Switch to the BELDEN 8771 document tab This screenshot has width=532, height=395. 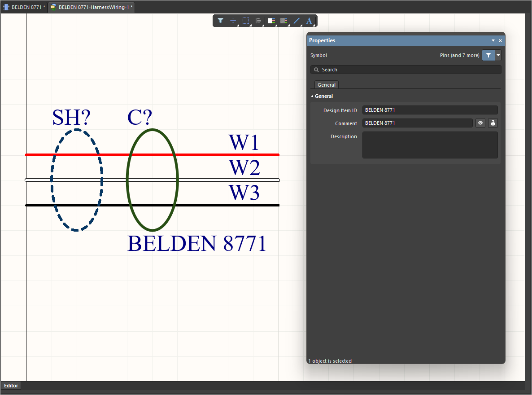click(24, 7)
